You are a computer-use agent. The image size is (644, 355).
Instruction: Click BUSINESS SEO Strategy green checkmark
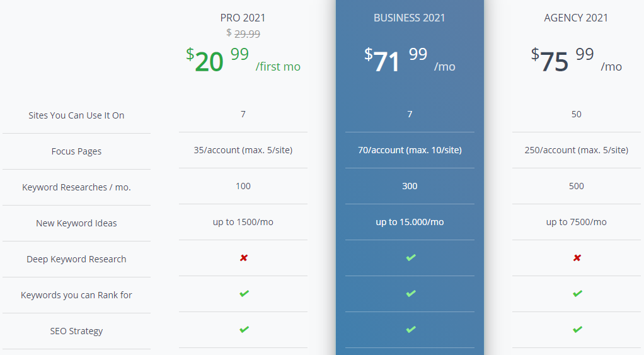click(x=411, y=329)
